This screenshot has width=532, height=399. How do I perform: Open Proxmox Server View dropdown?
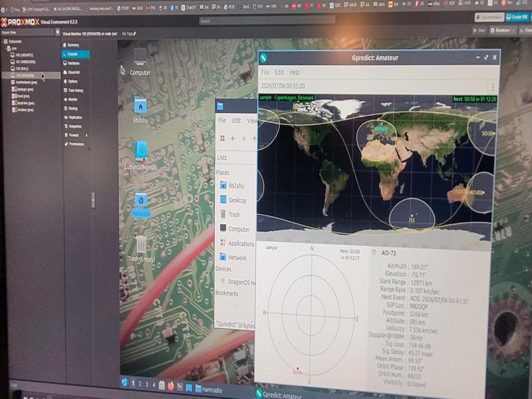point(27,32)
